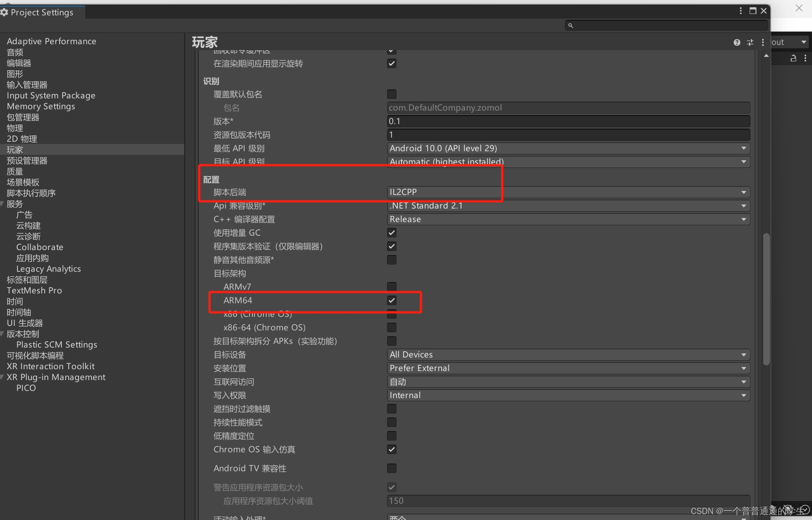Enable x86-64 (Chrome OS) checkbox
This screenshot has width=812, height=520.
point(392,327)
